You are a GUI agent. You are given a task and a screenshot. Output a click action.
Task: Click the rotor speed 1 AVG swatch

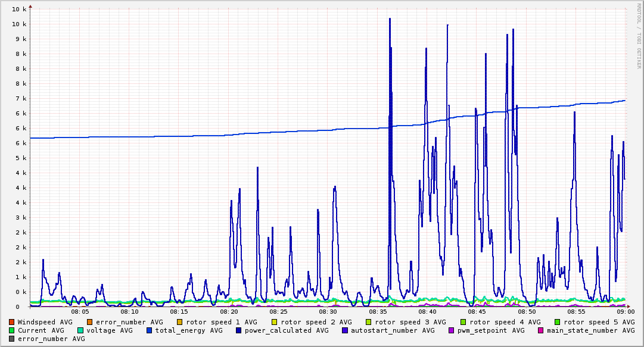(x=180, y=323)
